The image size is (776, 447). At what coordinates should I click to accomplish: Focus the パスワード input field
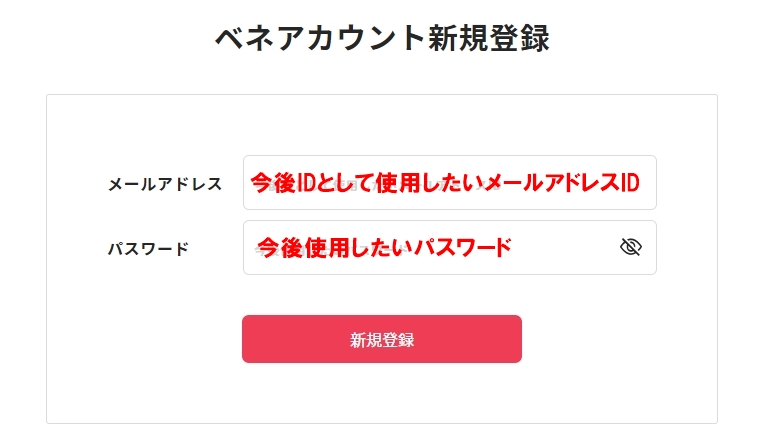click(449, 247)
